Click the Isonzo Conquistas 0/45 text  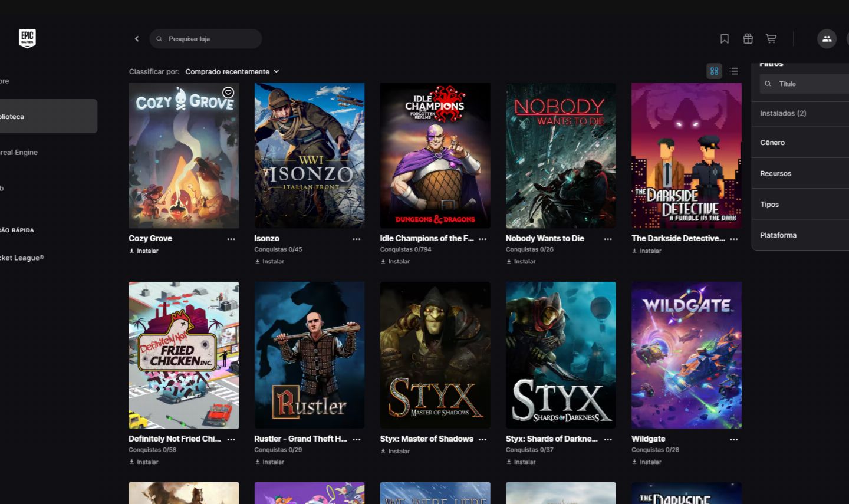278,249
